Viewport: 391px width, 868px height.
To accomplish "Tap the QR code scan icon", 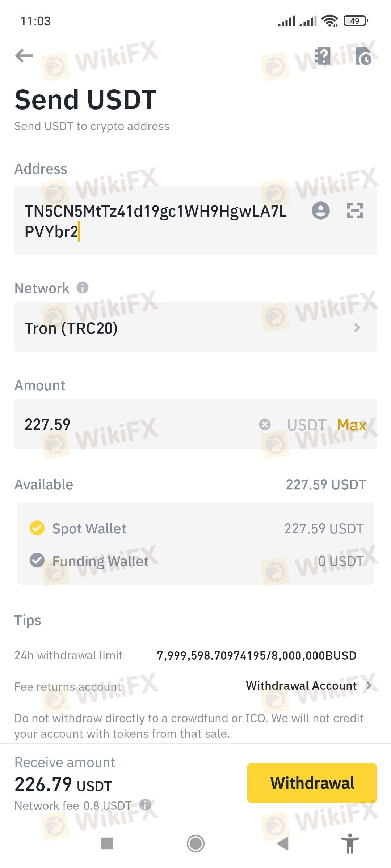I will (x=355, y=210).
